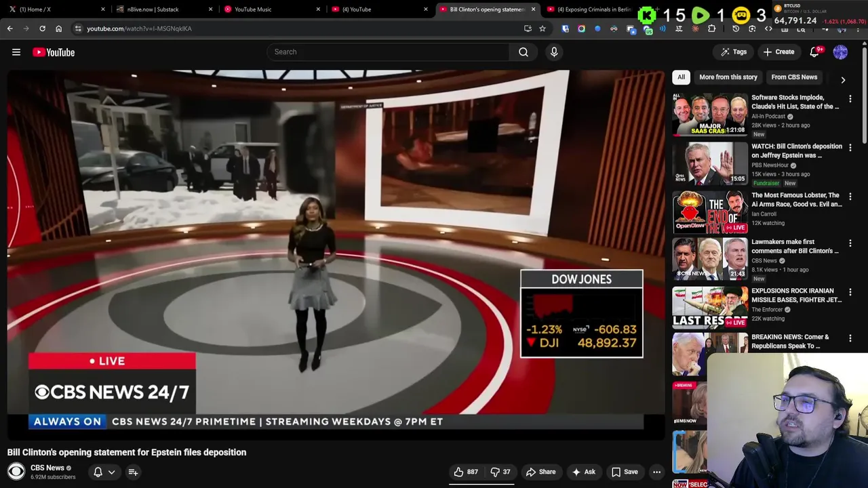
Task: Open options for Software Stocks Implode video
Action: pyautogui.click(x=850, y=99)
